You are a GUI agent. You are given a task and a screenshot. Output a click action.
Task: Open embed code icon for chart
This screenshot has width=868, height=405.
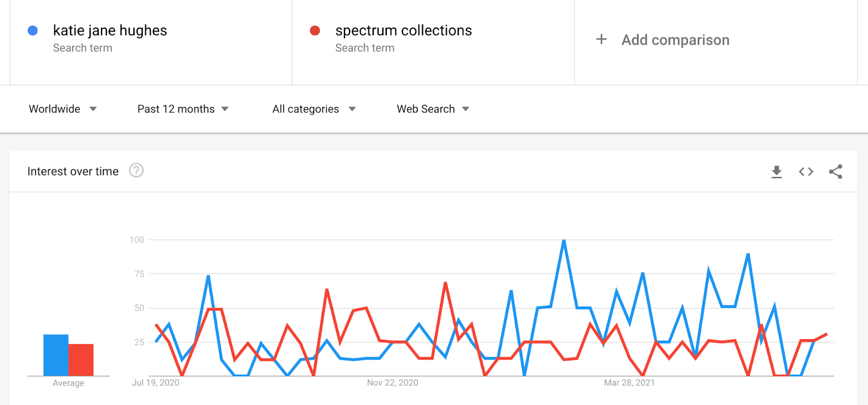click(806, 172)
